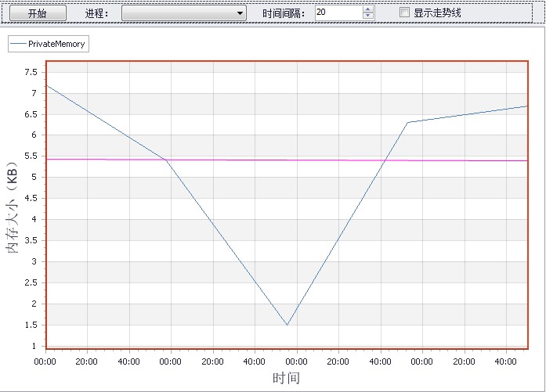Click the lowest point of the memory curve
The width and height of the screenshot is (546, 392).
click(x=287, y=325)
